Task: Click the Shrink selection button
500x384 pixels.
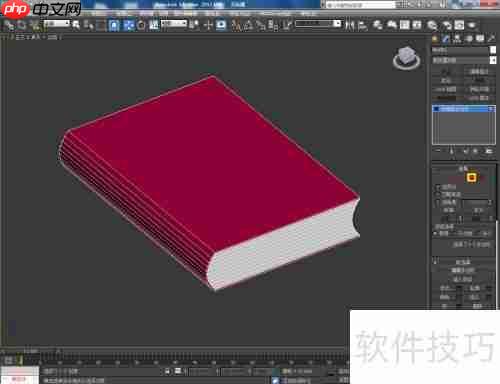Action: pyautogui.click(x=448, y=210)
